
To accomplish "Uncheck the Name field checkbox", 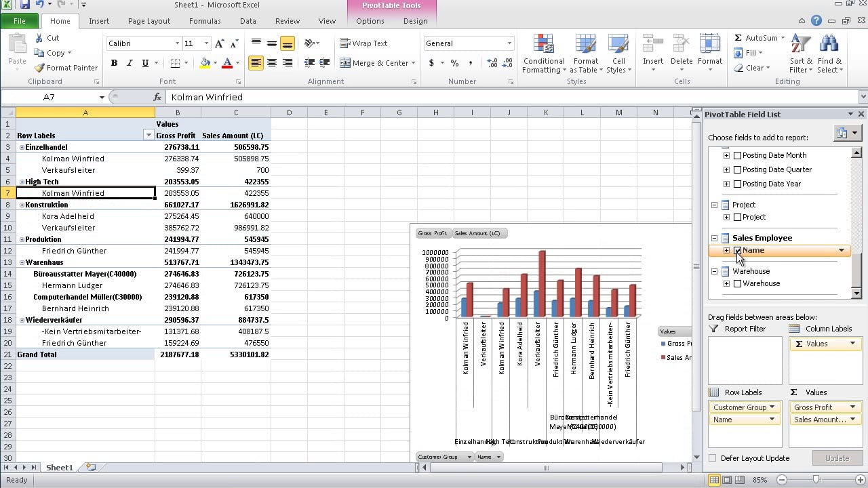I will pos(738,251).
